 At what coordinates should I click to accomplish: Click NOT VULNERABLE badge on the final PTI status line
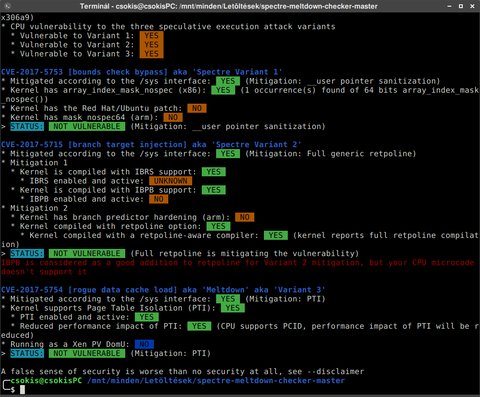pos(87,353)
